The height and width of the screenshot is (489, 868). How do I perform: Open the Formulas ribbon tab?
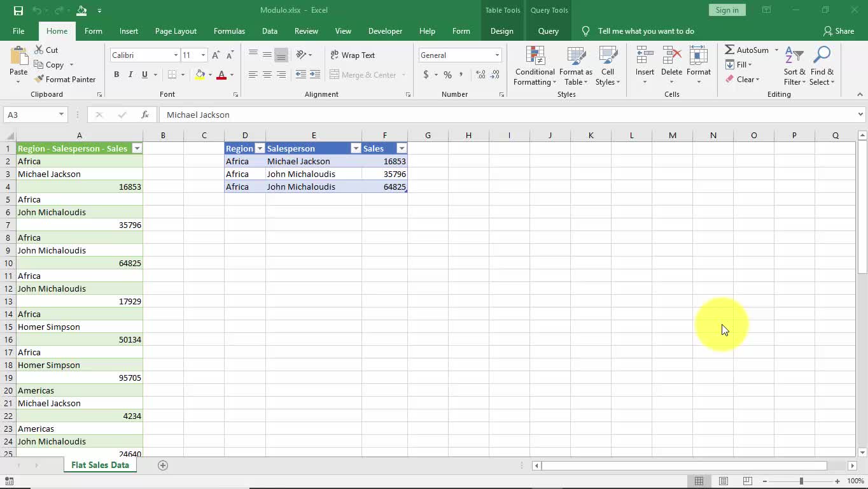coord(229,31)
